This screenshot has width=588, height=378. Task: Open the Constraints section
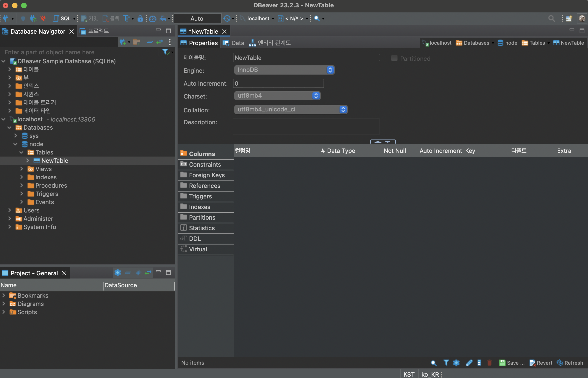coord(206,164)
